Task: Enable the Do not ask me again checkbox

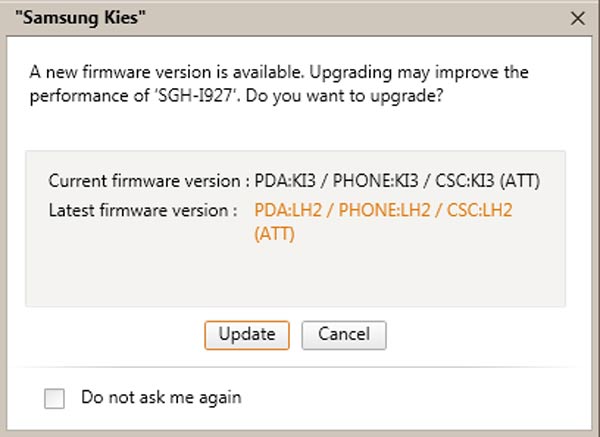Action: pos(55,398)
